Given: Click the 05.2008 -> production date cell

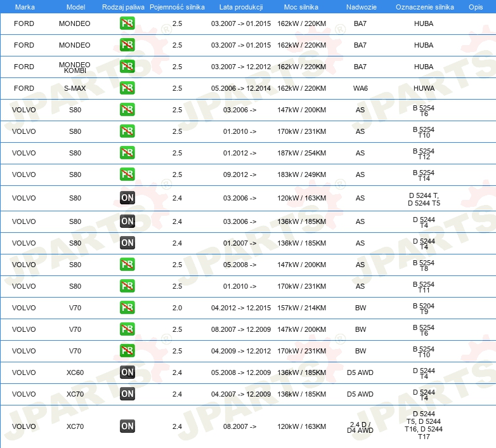Looking at the screenshot, I should (x=240, y=265).
